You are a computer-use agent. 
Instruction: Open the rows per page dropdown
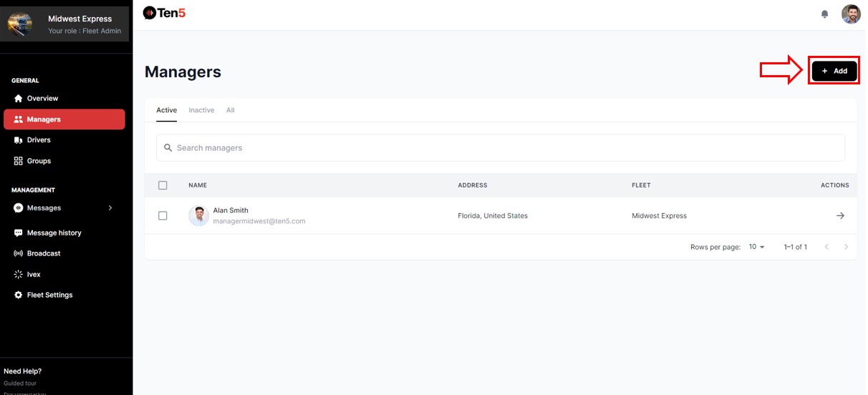pyautogui.click(x=756, y=247)
